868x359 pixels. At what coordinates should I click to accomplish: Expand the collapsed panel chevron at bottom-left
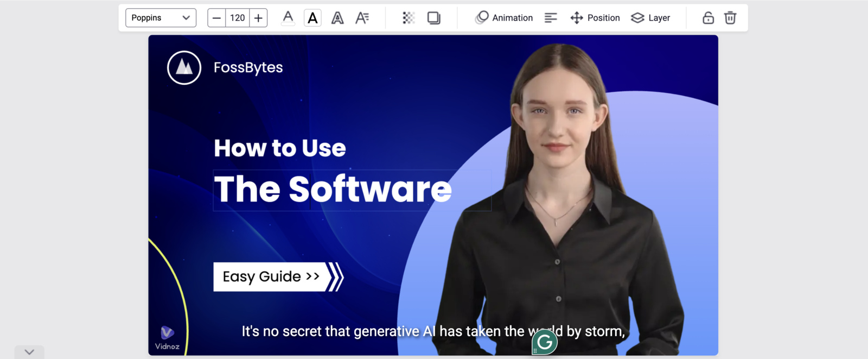tap(29, 352)
